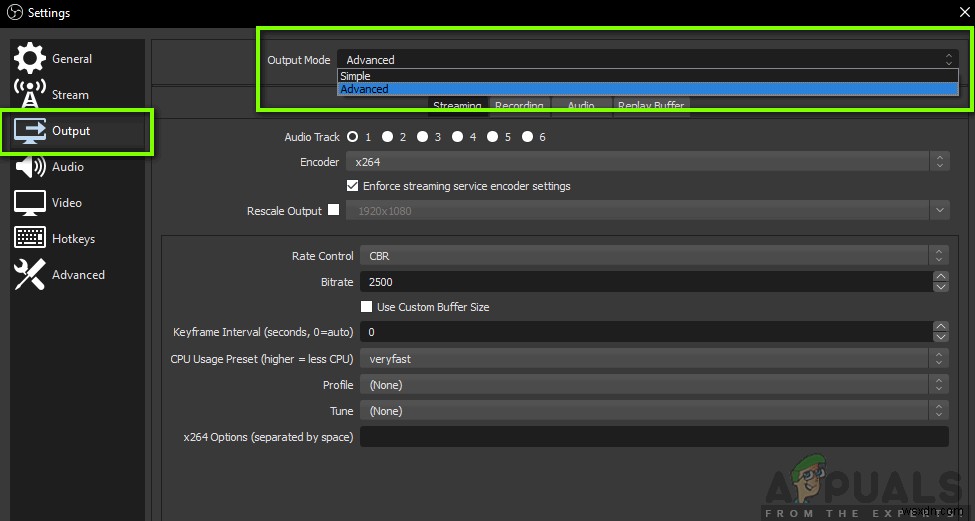Switch to the Streaming tab
The image size is (975, 521).
click(457, 104)
